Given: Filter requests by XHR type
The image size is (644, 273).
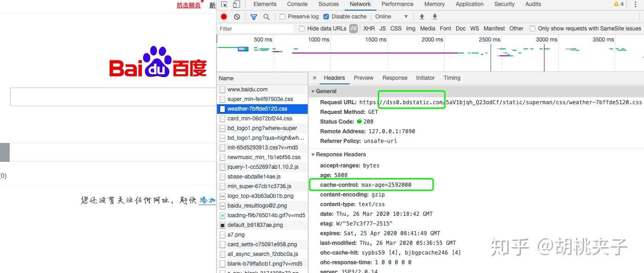Looking at the screenshot, I should tap(369, 29).
